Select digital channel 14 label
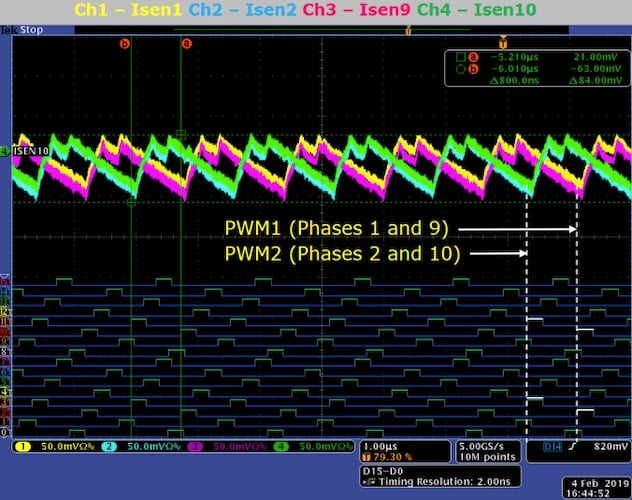632x500 pixels. 5,291
